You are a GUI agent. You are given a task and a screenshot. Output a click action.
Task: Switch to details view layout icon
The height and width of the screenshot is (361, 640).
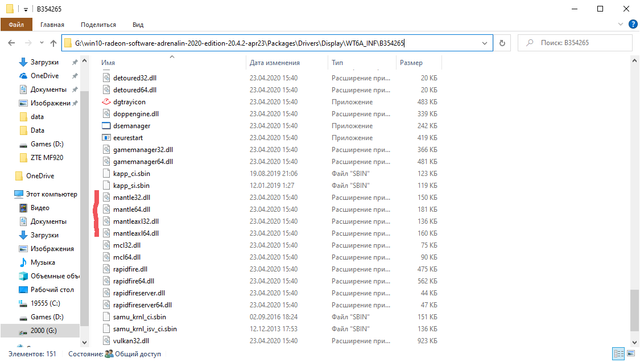tap(619, 354)
